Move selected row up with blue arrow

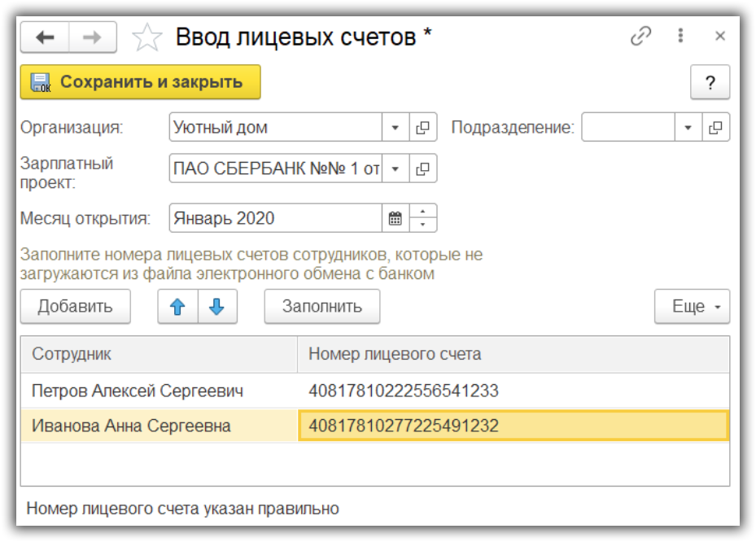click(x=177, y=307)
